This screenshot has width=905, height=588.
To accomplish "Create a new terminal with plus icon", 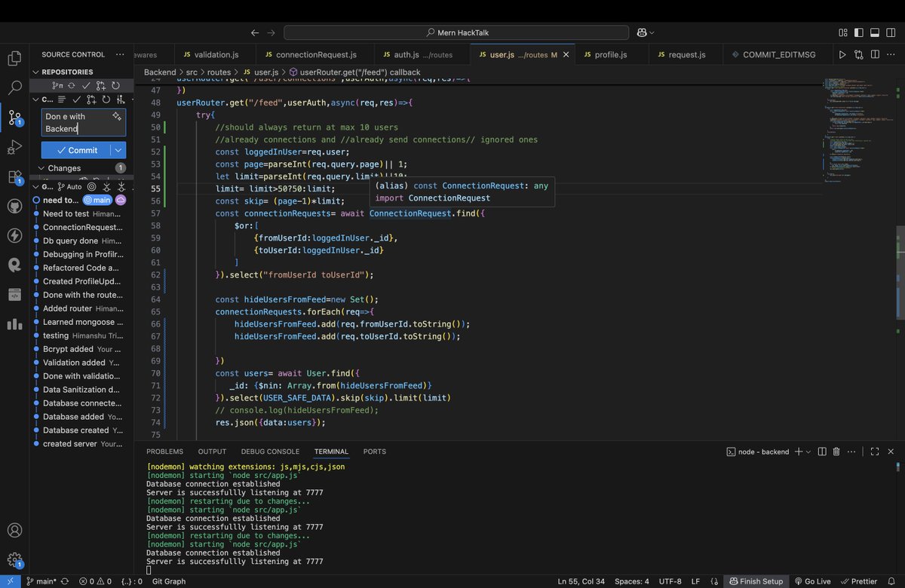I will coord(799,452).
